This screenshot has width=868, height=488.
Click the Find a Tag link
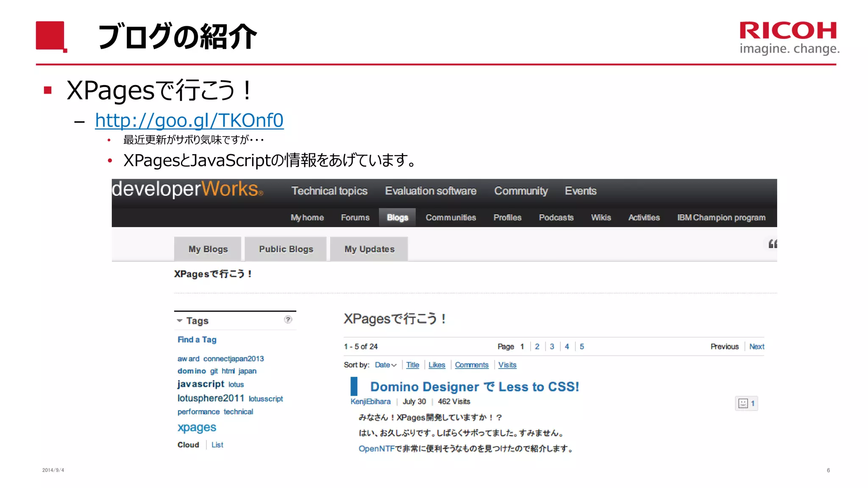197,340
